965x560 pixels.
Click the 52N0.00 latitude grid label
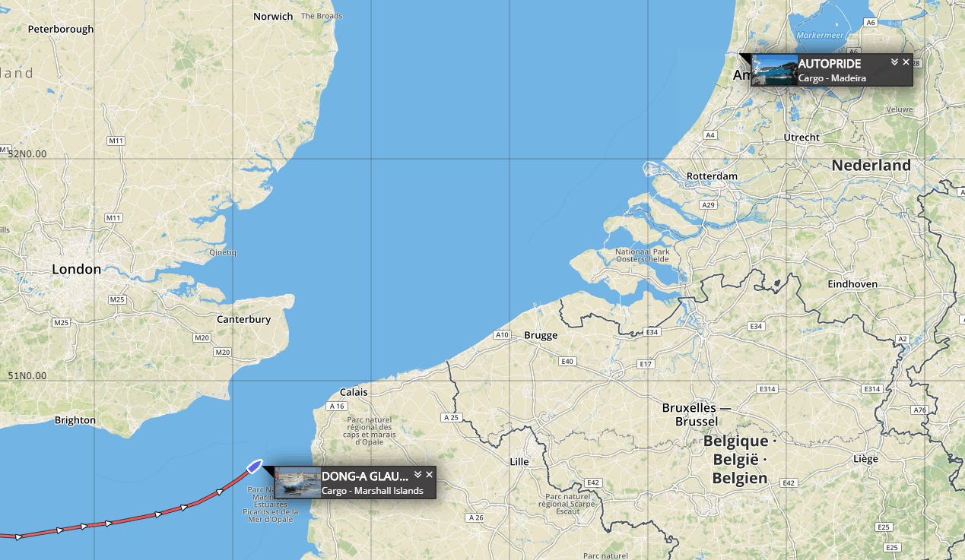click(x=27, y=153)
